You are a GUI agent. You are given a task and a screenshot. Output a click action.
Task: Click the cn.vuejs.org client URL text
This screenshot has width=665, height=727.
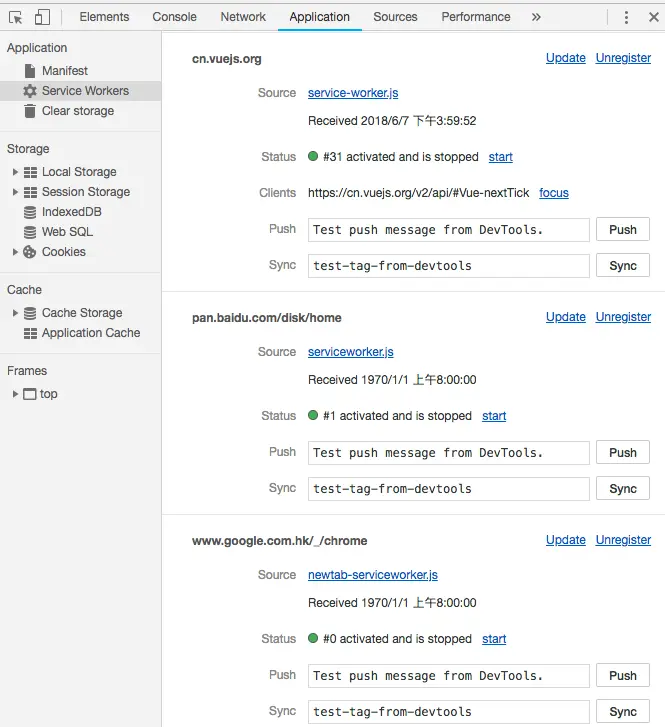click(x=418, y=193)
